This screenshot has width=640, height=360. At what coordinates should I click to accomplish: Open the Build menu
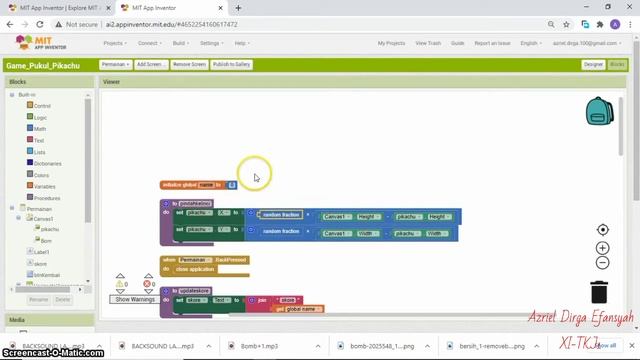click(x=180, y=43)
